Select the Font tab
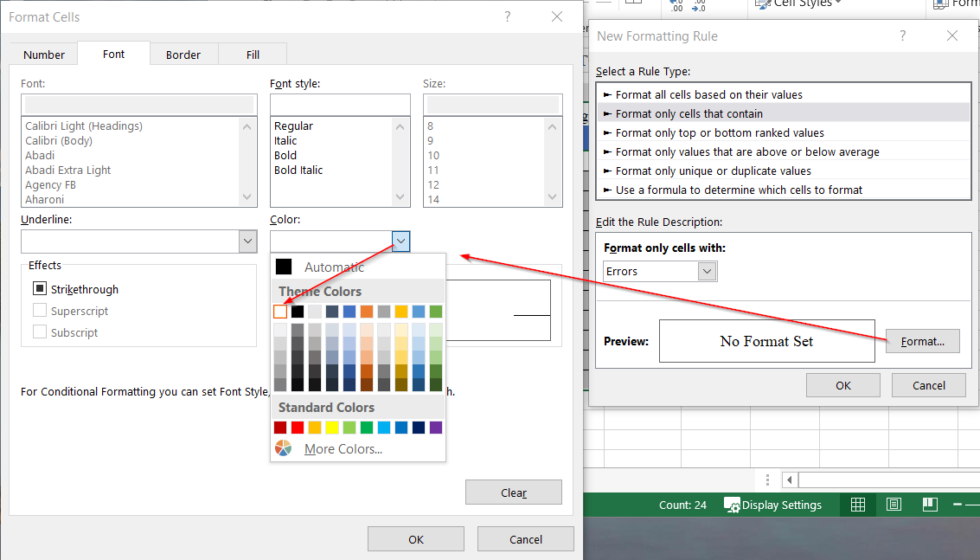 point(114,54)
